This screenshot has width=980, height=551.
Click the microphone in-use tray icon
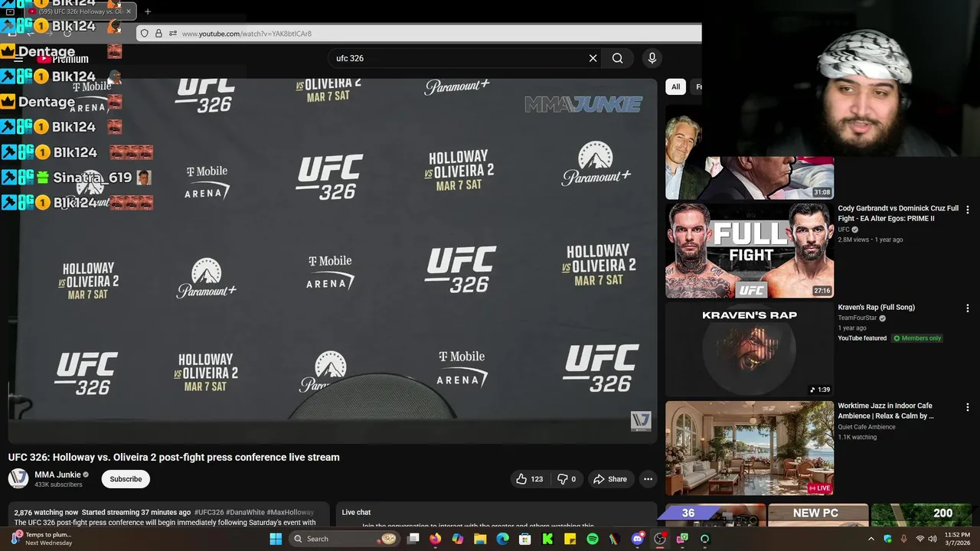point(904,539)
